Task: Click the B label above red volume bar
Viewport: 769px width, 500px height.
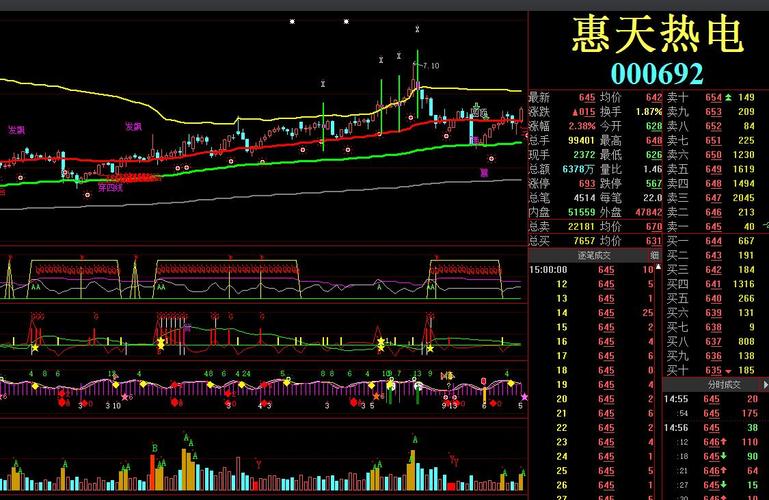Action: (155, 448)
